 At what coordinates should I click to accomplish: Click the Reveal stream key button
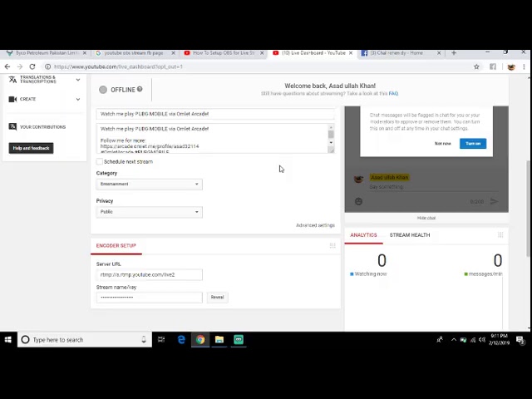click(x=217, y=297)
